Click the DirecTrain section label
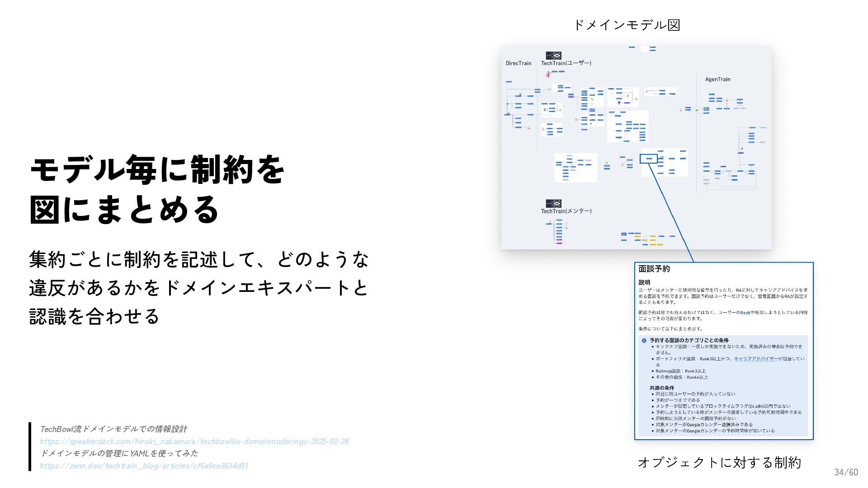 pos(518,63)
